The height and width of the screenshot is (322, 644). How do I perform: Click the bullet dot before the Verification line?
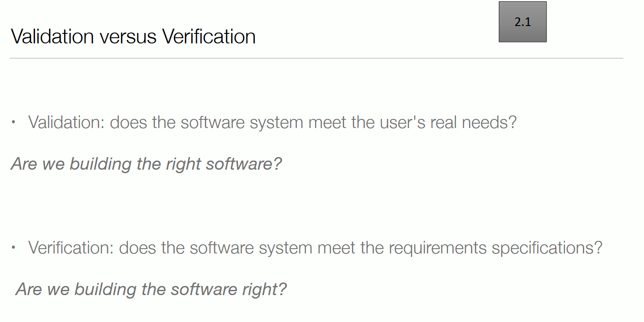[14, 248]
